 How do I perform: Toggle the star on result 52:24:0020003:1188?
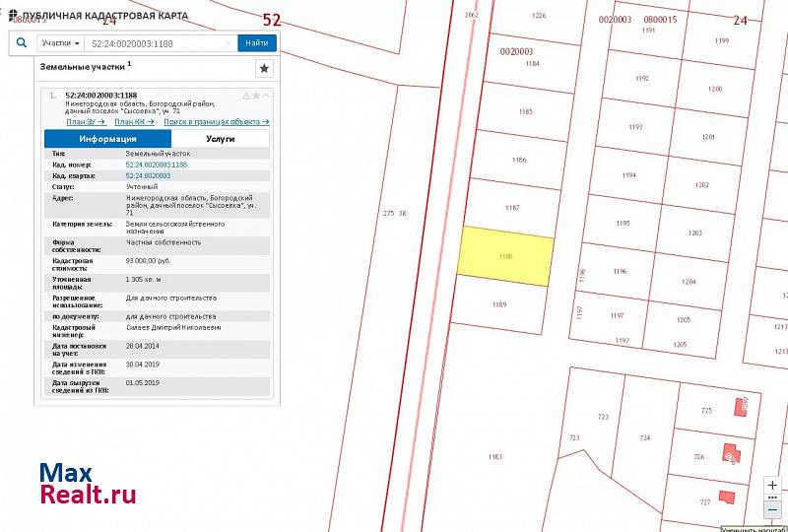tap(256, 96)
